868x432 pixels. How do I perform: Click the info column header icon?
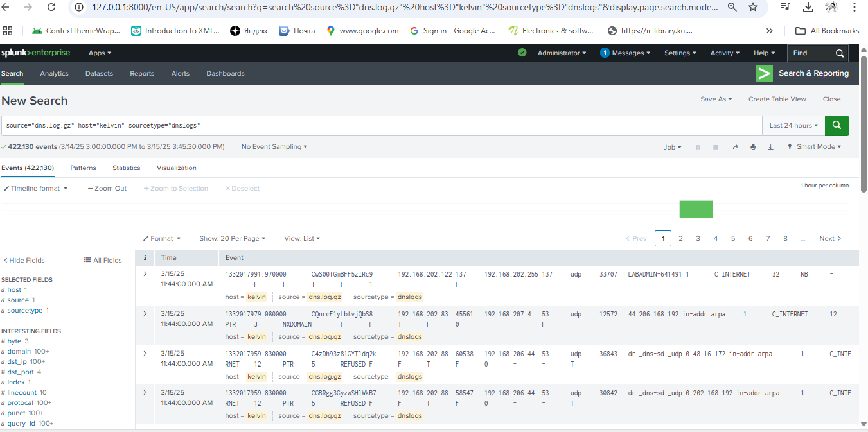pos(145,257)
